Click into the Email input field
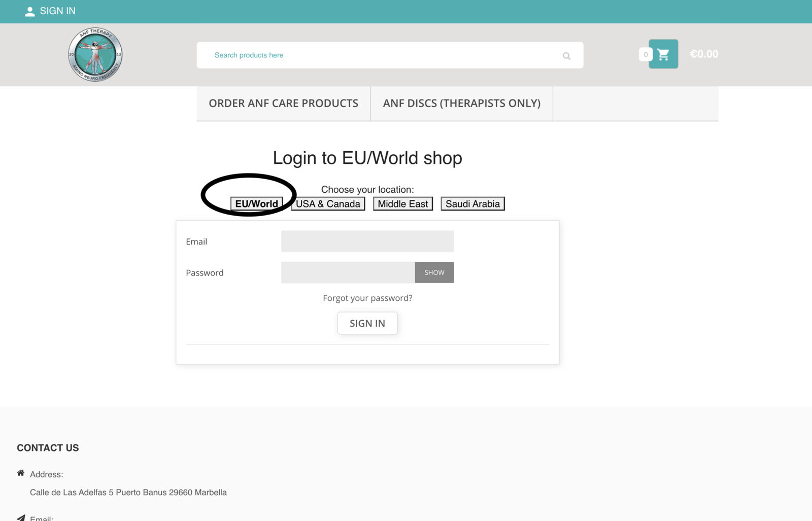 (x=367, y=241)
